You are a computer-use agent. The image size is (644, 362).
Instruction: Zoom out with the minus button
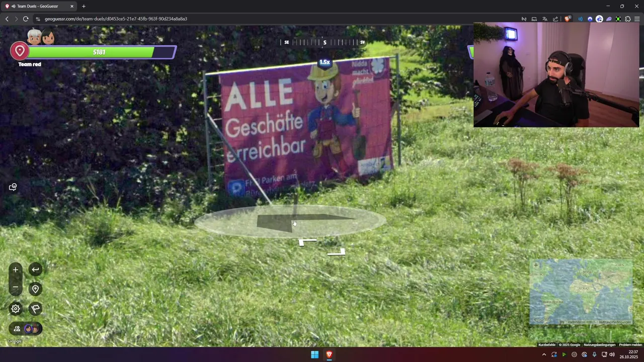point(16,288)
